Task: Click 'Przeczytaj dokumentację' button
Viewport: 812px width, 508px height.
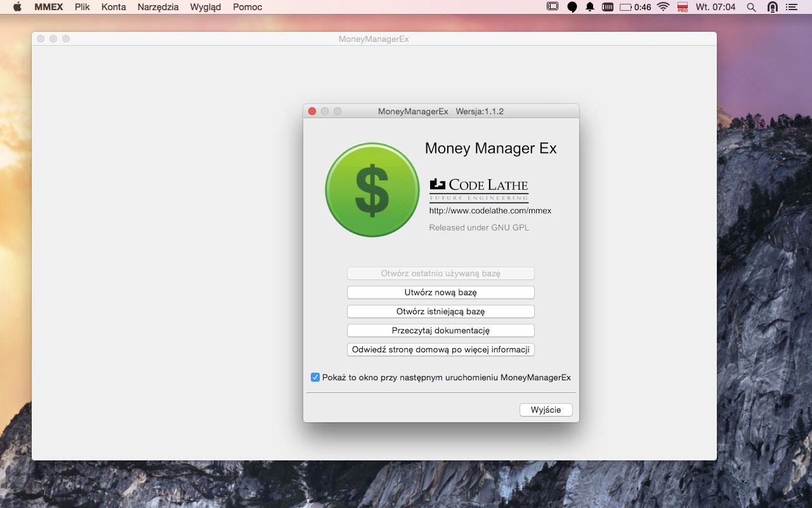Action: point(441,331)
